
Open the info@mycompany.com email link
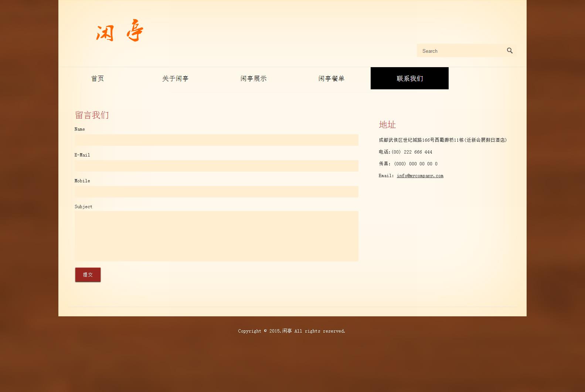(x=420, y=176)
